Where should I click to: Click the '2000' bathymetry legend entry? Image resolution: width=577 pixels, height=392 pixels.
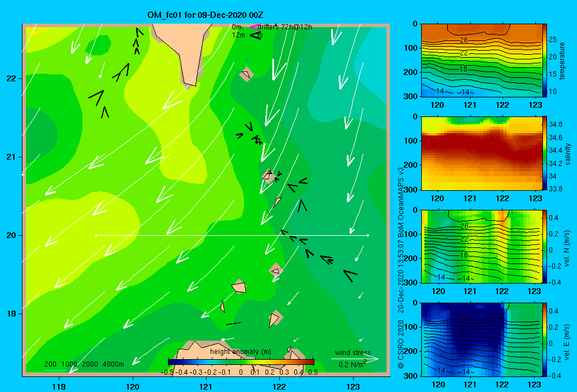90,364
